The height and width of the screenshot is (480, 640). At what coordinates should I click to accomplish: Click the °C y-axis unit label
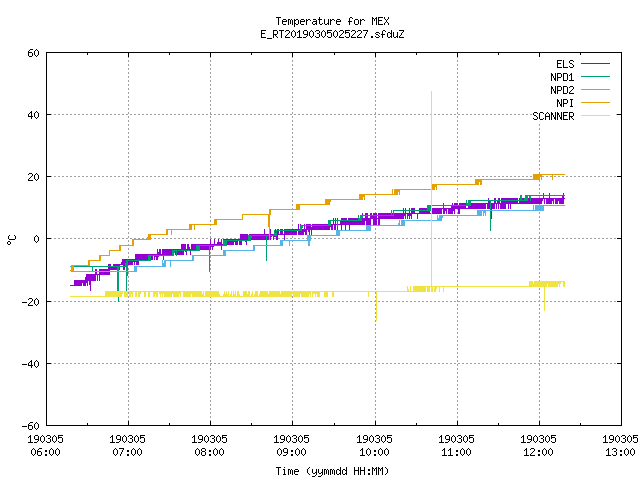[12, 240]
